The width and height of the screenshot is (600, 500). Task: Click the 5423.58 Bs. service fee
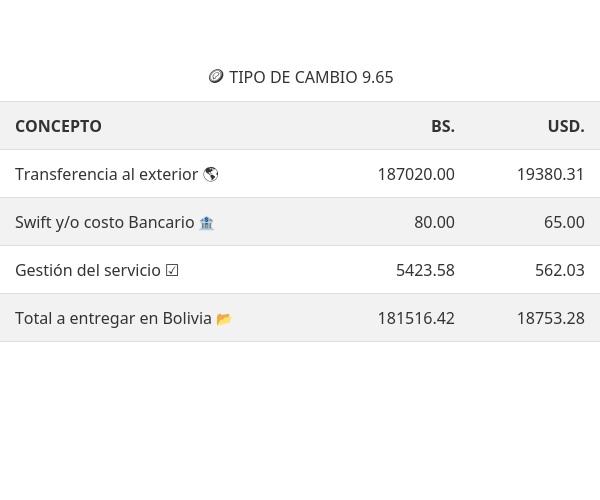tap(425, 270)
